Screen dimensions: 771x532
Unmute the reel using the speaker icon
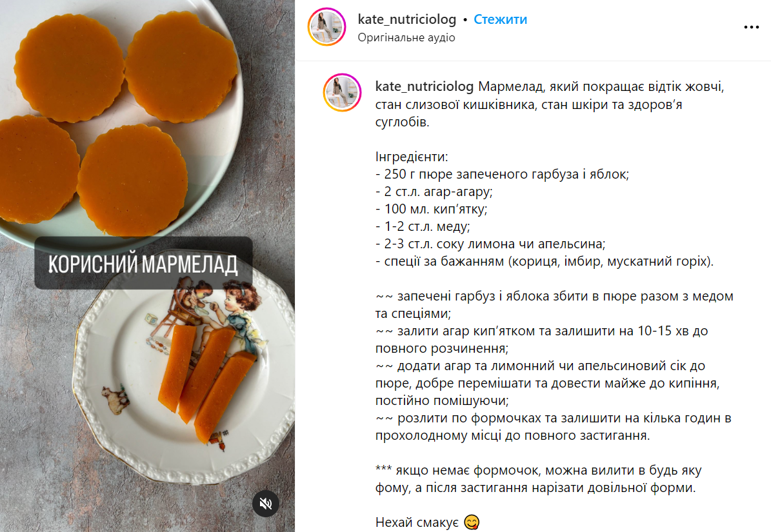point(266,504)
